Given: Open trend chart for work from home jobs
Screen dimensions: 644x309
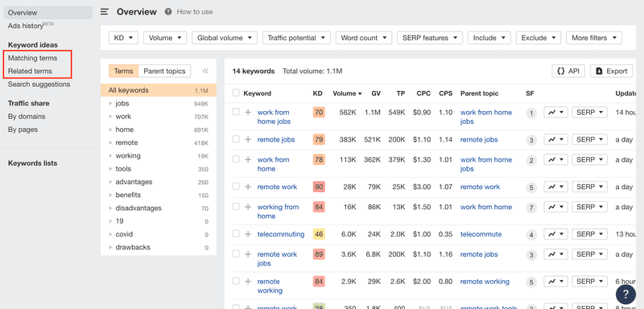Looking at the screenshot, I should [555, 113].
